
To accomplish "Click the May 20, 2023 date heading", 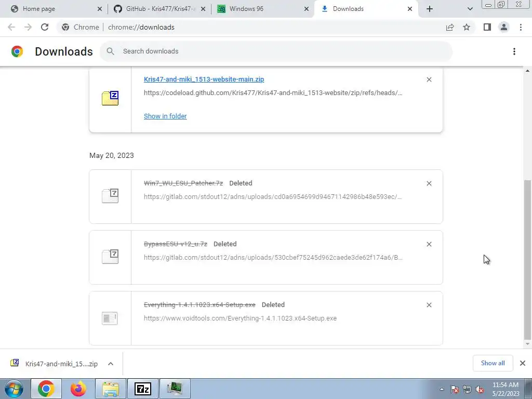I will (112, 155).
